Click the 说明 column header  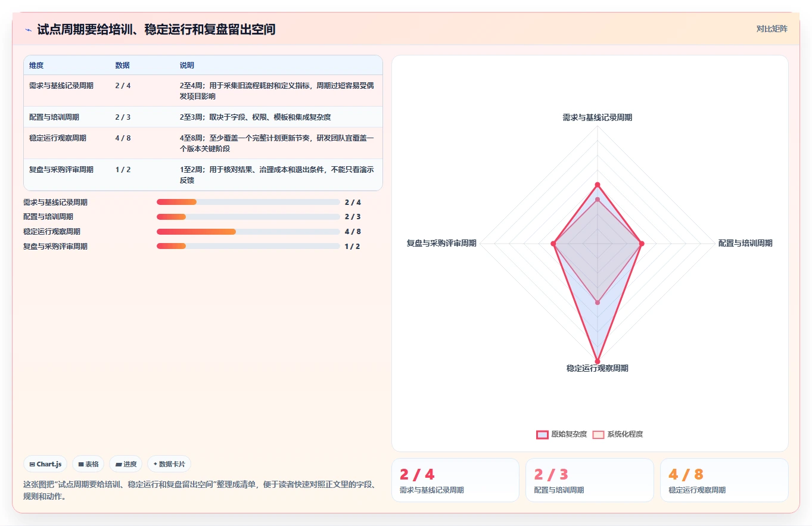point(187,65)
